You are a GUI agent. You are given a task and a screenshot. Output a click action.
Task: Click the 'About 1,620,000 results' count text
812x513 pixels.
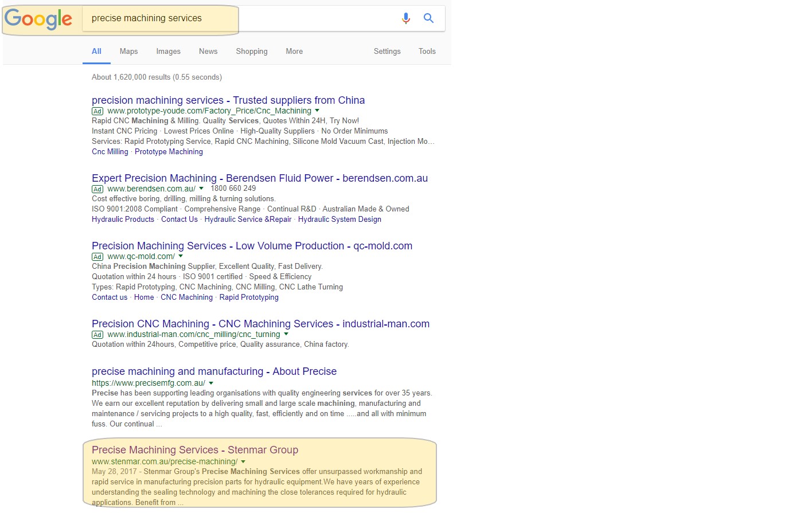tap(157, 77)
